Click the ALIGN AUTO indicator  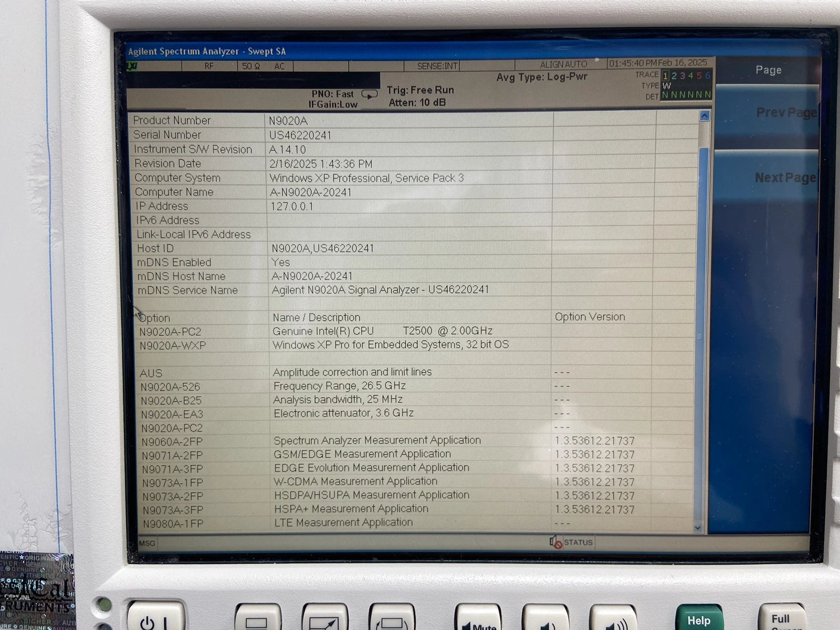tap(563, 64)
